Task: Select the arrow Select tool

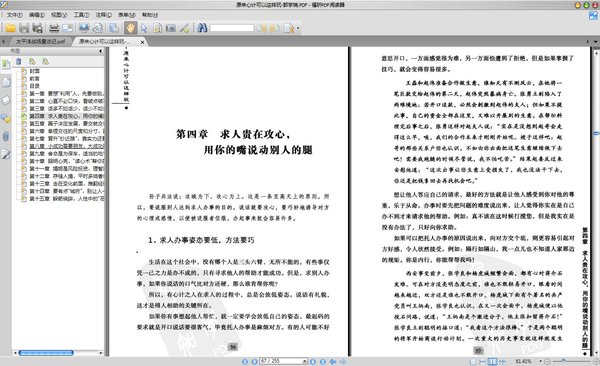Action: click(144, 28)
